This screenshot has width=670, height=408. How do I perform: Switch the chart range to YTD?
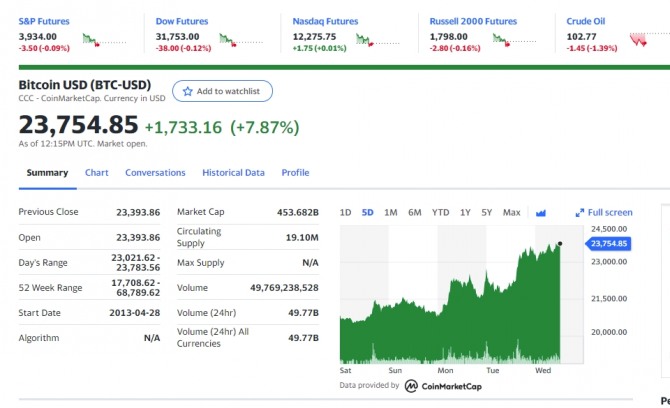[440, 212]
